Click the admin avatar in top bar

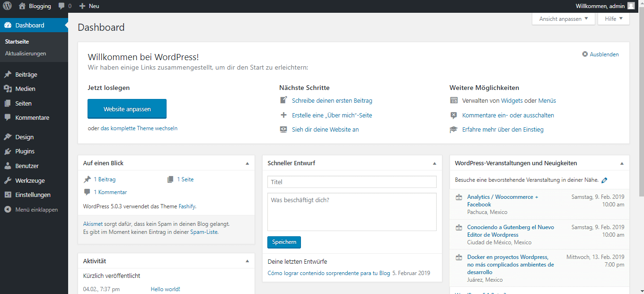point(631,6)
